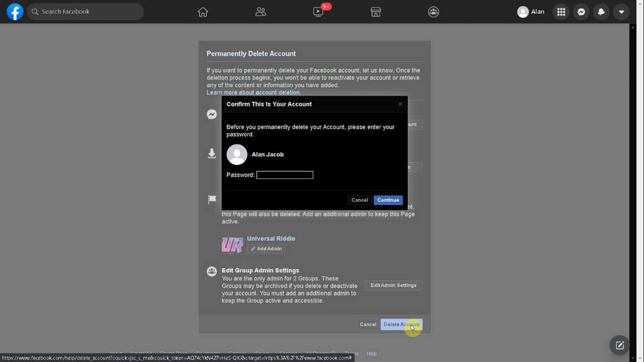The image size is (644, 362).
Task: Cancel the account confirmation dialog
Action: tap(359, 200)
